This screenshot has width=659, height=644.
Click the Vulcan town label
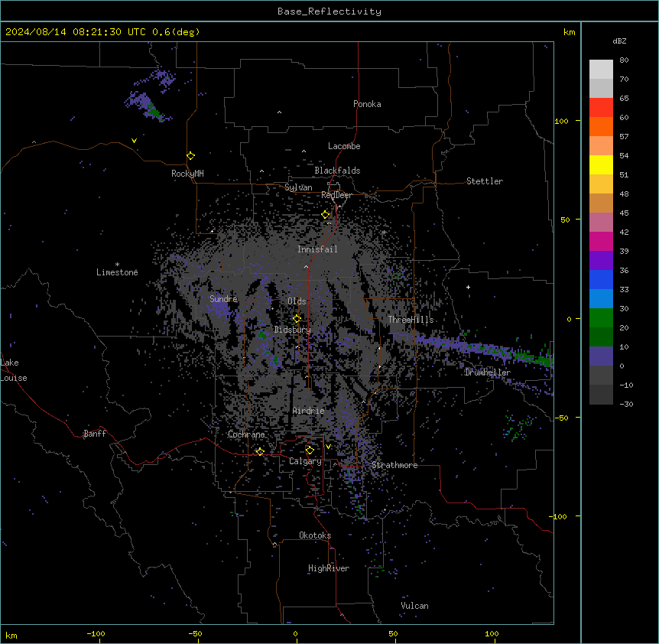pos(414,606)
